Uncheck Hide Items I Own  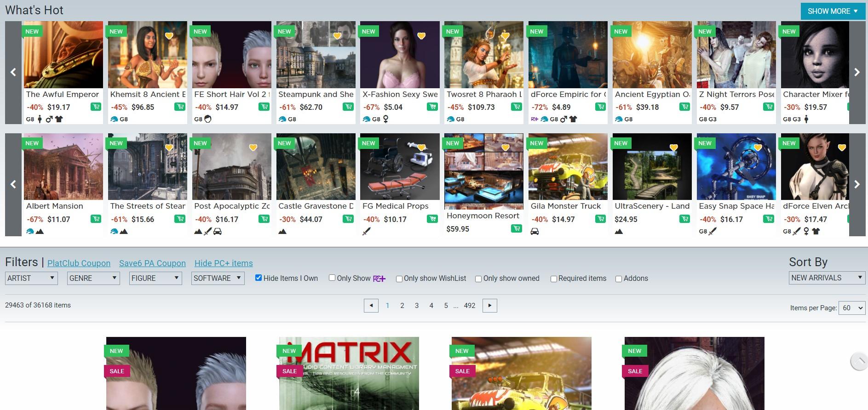(259, 278)
